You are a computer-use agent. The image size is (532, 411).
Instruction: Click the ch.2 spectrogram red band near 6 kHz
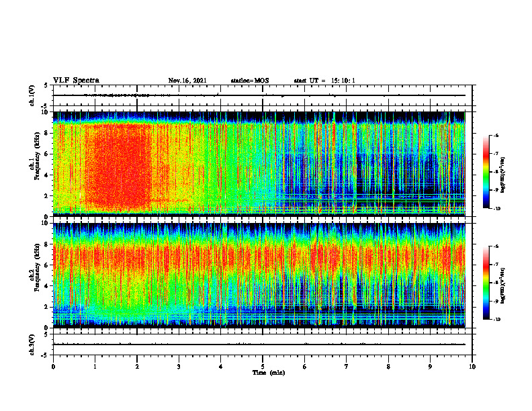[259, 258]
